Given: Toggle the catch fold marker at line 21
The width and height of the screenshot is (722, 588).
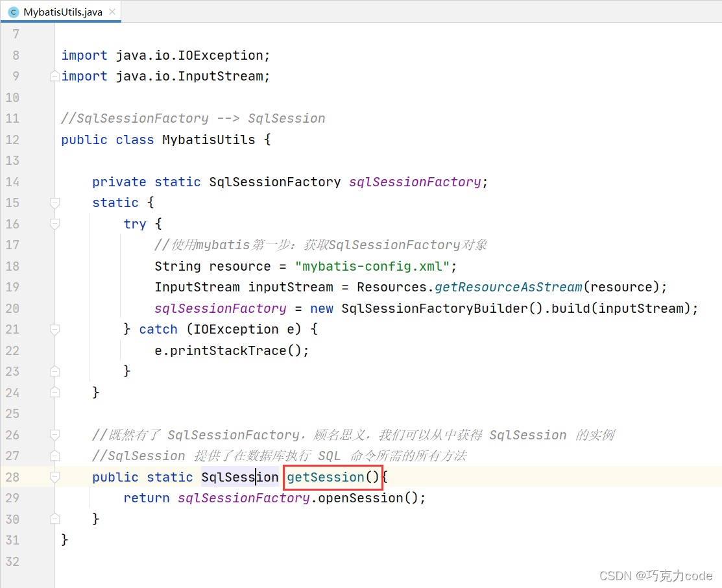Looking at the screenshot, I should pos(54,330).
